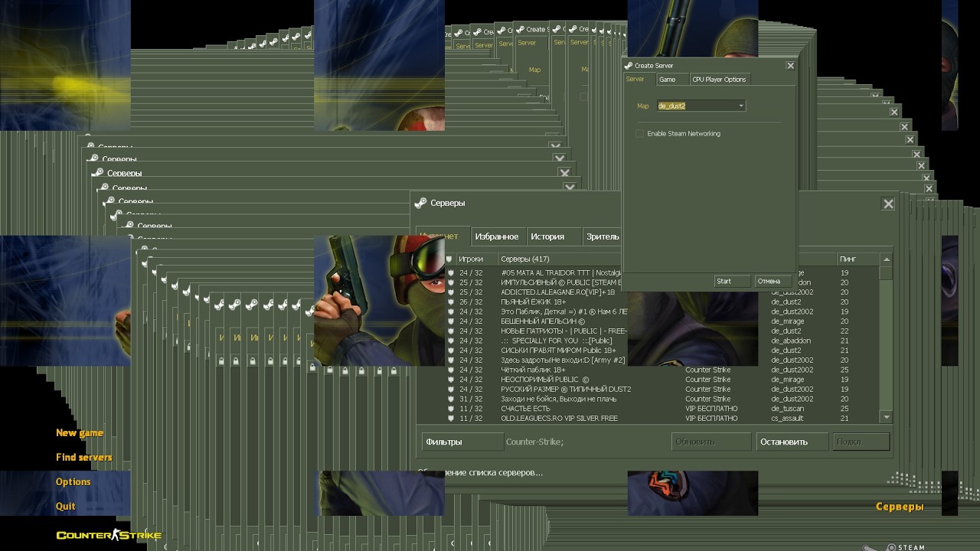Click the shield icon beside OLD.LEAGUECS.RO VIP SILVER FREE
The width and height of the screenshot is (980, 551).
tap(451, 418)
